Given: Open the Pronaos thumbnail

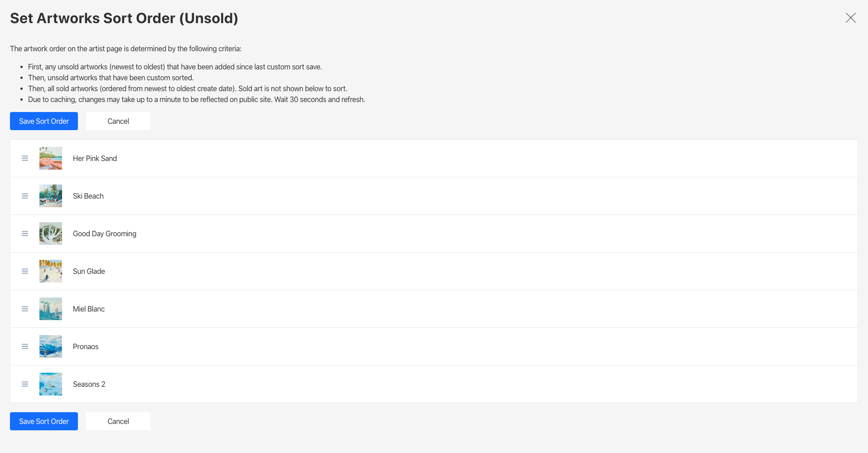Looking at the screenshot, I should pos(50,346).
